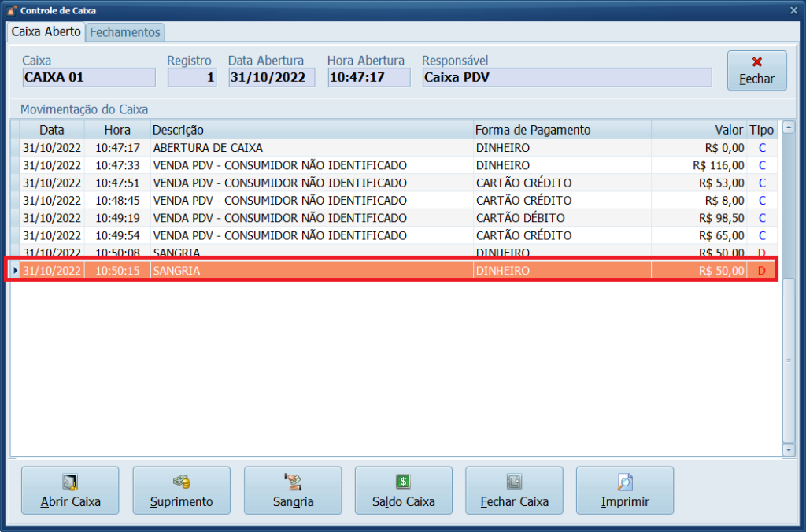Open Sangria via its hand icon
Viewport: 806px width, 532px height.
(293, 482)
